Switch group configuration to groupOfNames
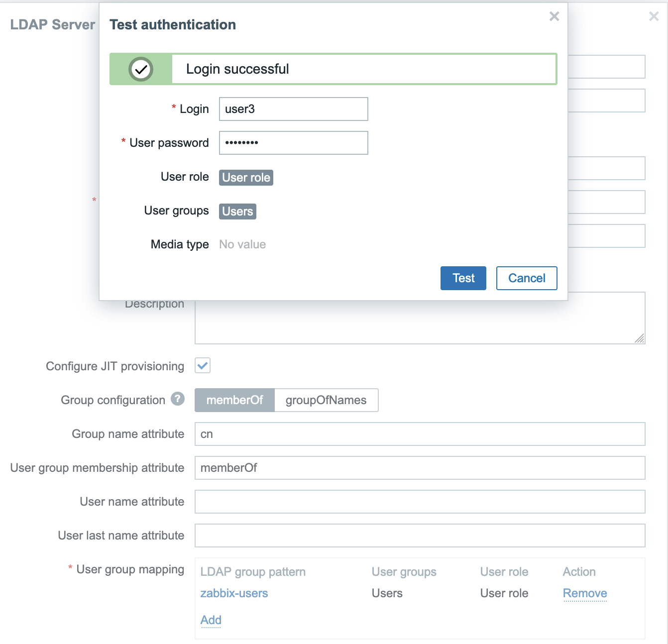The height and width of the screenshot is (644, 668). (326, 400)
